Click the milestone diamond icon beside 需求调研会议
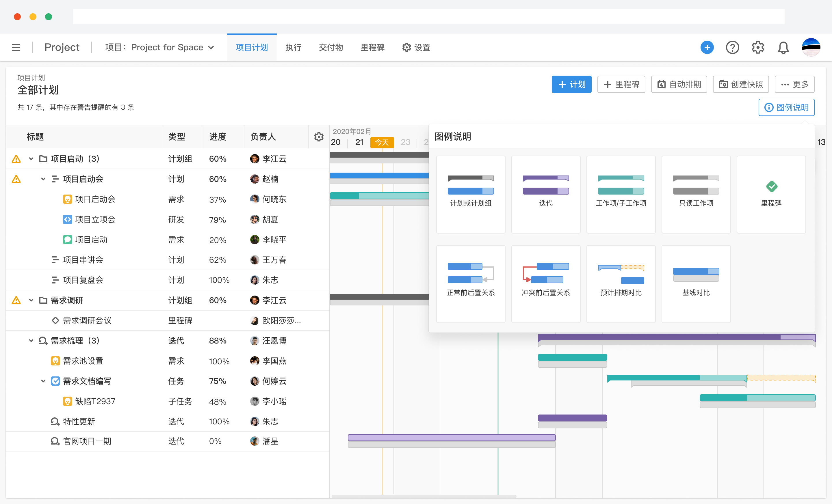The width and height of the screenshot is (832, 504). tap(55, 320)
